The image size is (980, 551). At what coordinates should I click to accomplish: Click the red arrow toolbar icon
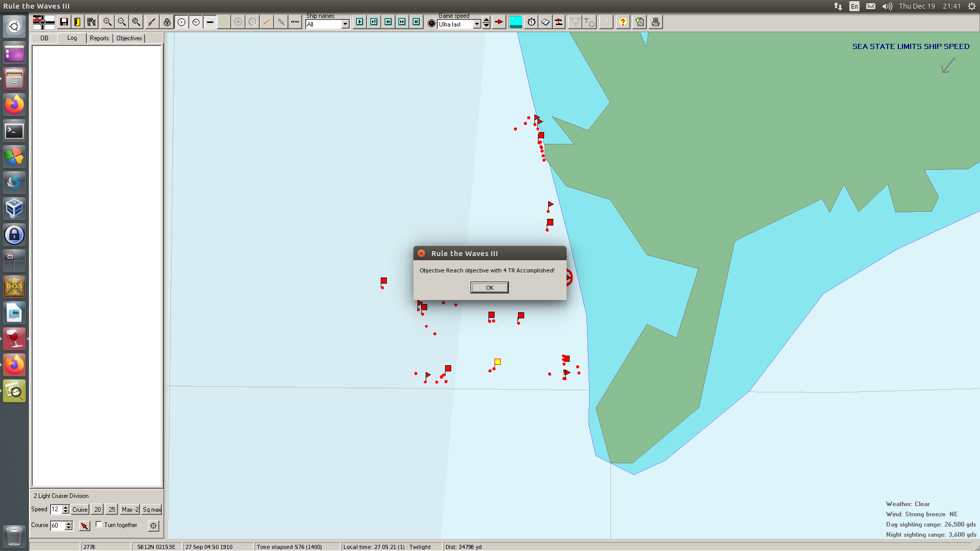[x=499, y=22]
